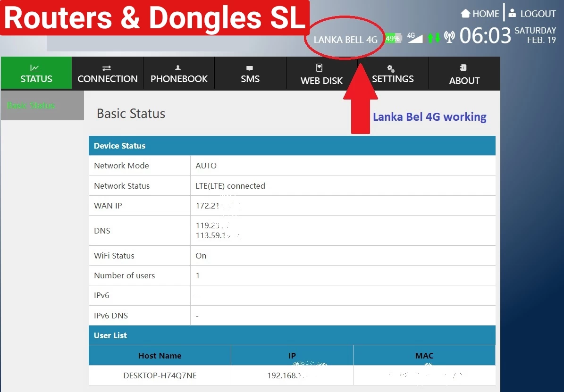Viewport: 564px width, 392px height.
Task: Click the SATURDAY FEB. 19 date
Action: tap(535, 35)
